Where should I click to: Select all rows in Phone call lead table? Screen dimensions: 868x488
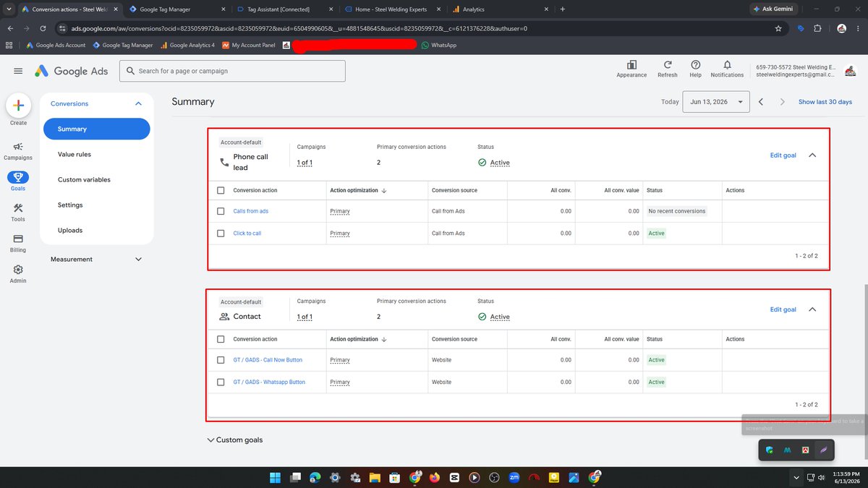pyautogui.click(x=221, y=190)
